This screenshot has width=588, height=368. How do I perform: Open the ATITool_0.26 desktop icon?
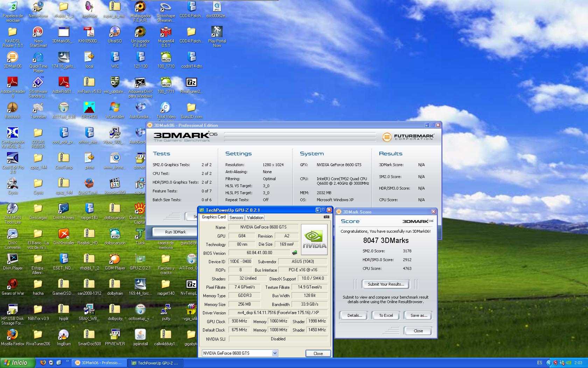[64, 110]
